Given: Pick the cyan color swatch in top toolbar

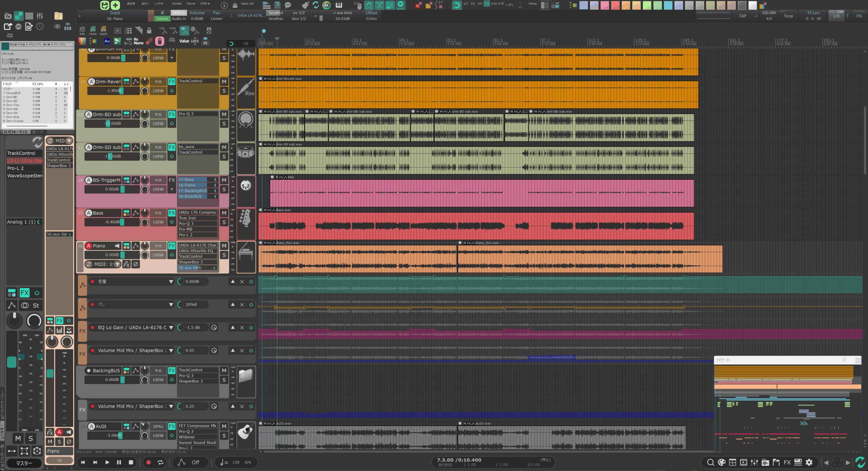Looking at the screenshot, I should pyautogui.click(x=668, y=5).
